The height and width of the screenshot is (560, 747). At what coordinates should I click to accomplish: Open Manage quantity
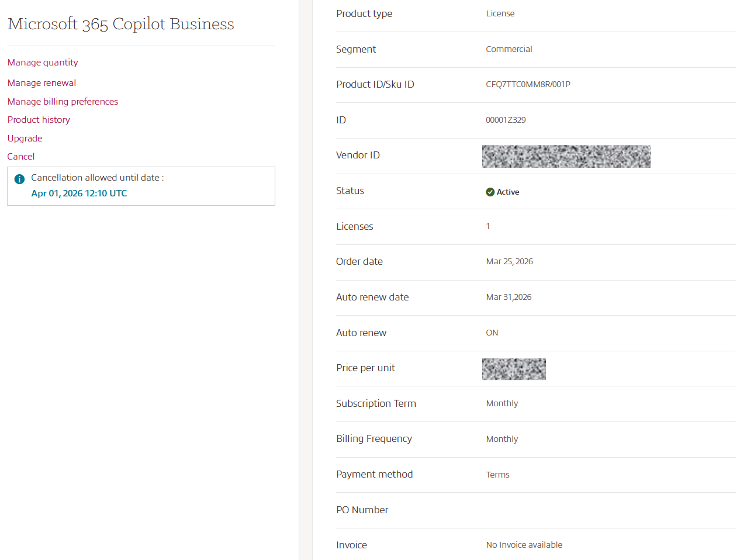[43, 62]
